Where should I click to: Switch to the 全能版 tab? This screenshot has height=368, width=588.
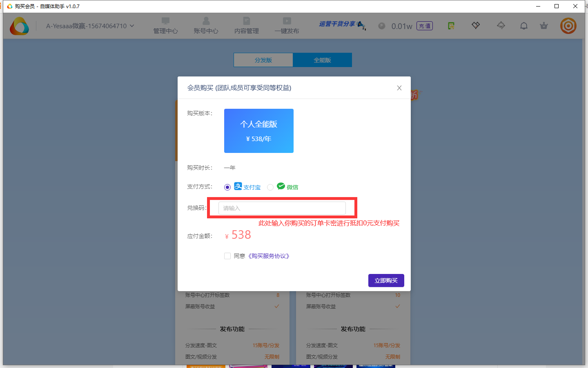[322, 60]
